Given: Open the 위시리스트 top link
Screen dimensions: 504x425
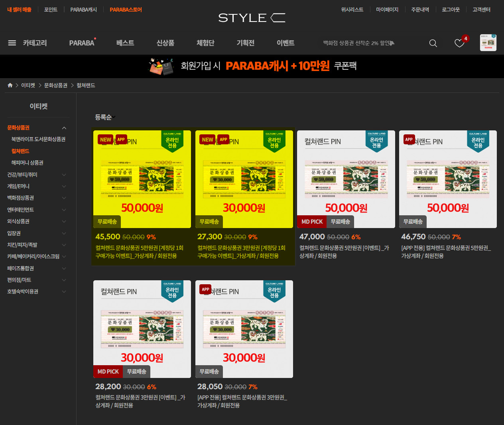Looking at the screenshot, I should 352,10.
